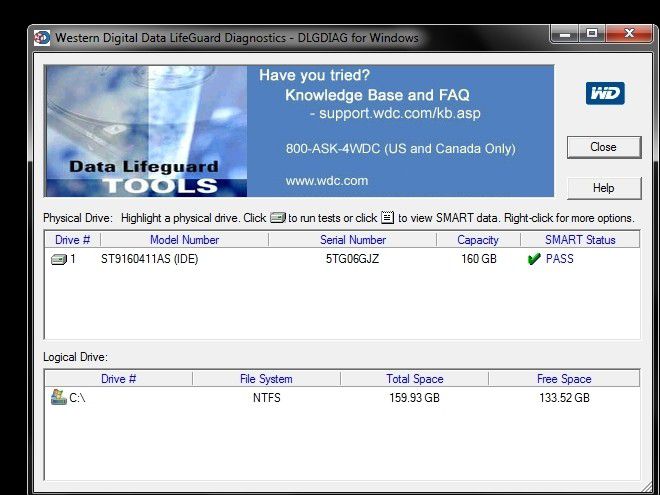Close the window with the red X
Image resolution: width=660 pixels, height=495 pixels.
629,34
